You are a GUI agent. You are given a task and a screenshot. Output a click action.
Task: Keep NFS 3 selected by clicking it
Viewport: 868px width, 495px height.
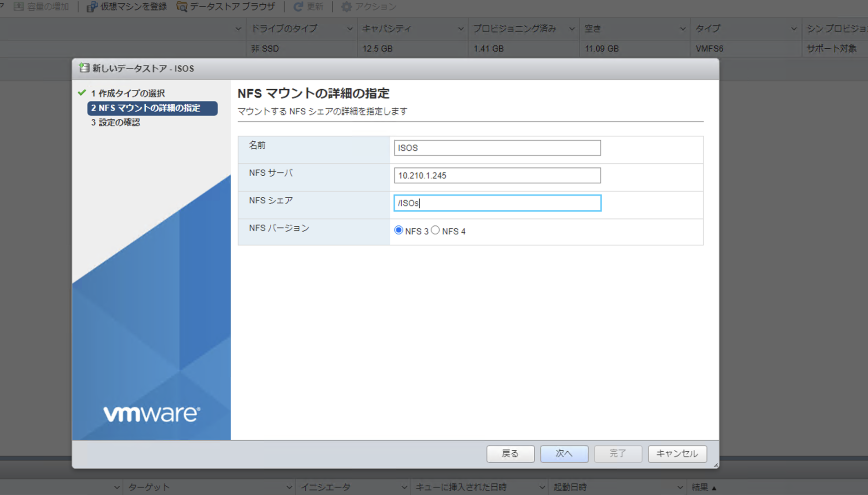click(398, 230)
